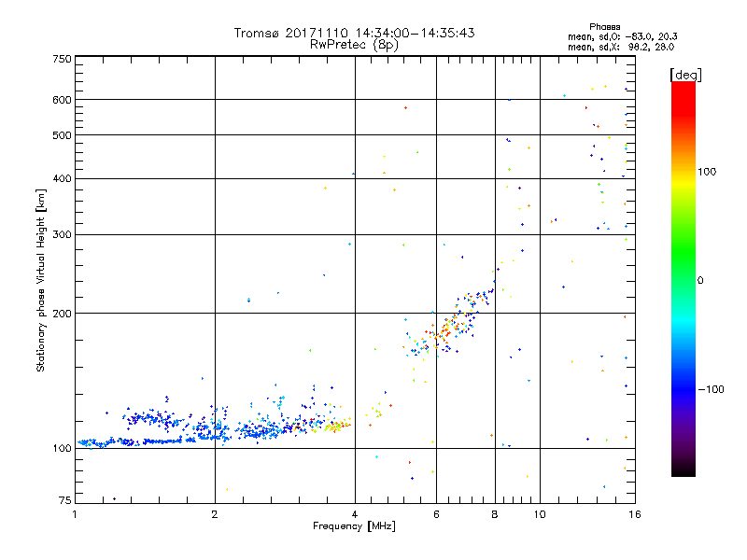This screenshot has width=747, height=560.
Task: Click the y-axis tick label "75"
Action: pyautogui.click(x=65, y=500)
